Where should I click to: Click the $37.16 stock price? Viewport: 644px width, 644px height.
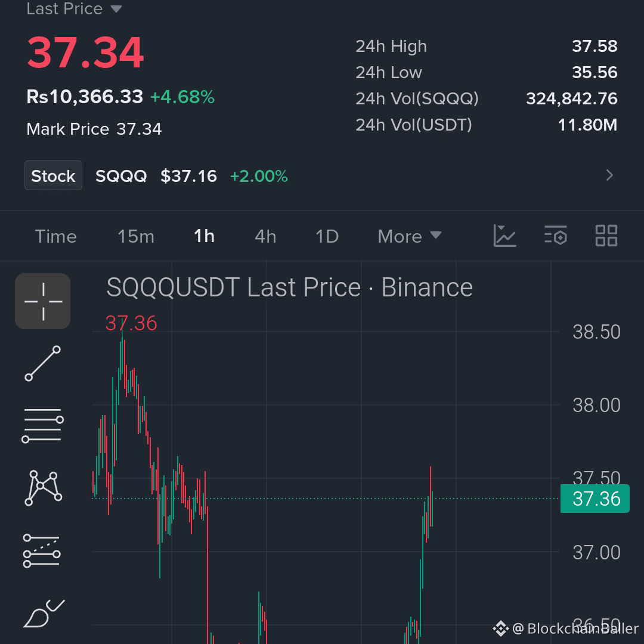[188, 176]
